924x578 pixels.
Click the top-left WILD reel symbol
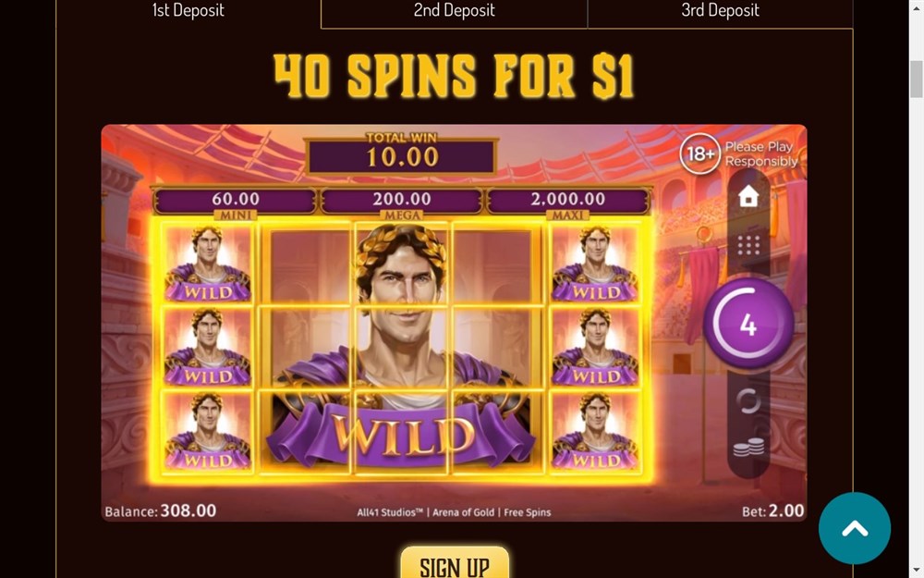(x=207, y=264)
